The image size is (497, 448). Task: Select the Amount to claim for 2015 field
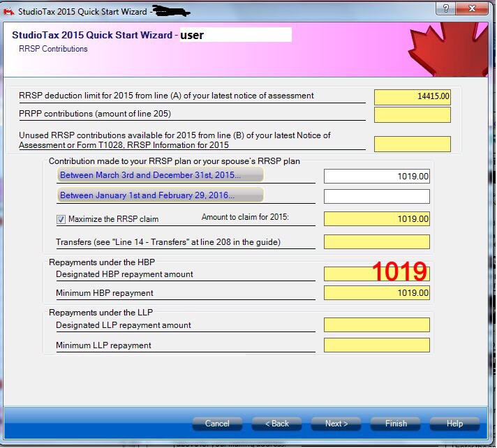click(376, 219)
